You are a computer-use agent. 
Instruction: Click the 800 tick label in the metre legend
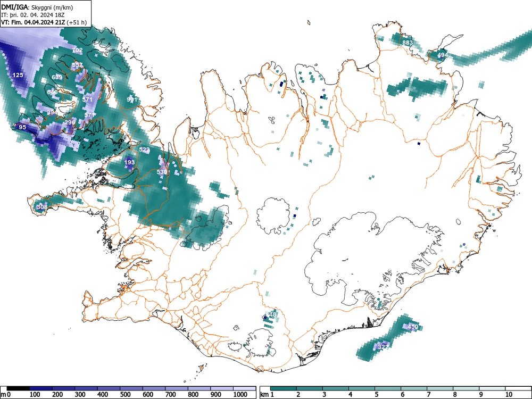[x=194, y=395]
